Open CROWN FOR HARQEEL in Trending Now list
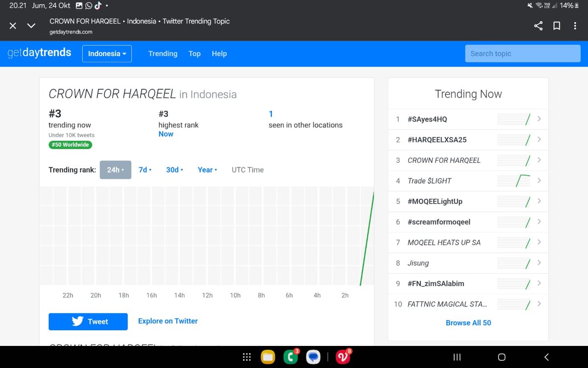The width and height of the screenshot is (588, 368). [444, 160]
